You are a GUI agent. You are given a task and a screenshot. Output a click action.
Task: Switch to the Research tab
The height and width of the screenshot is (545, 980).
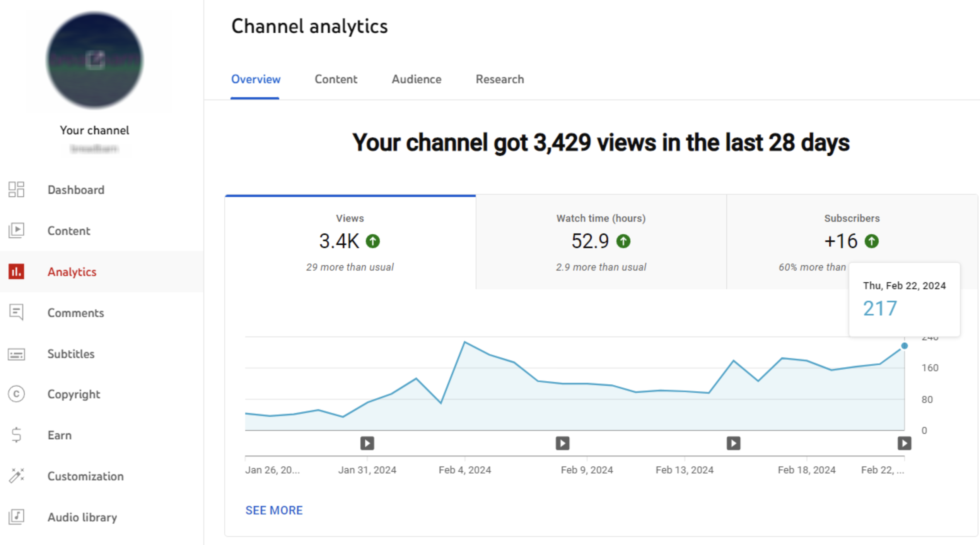coord(499,79)
